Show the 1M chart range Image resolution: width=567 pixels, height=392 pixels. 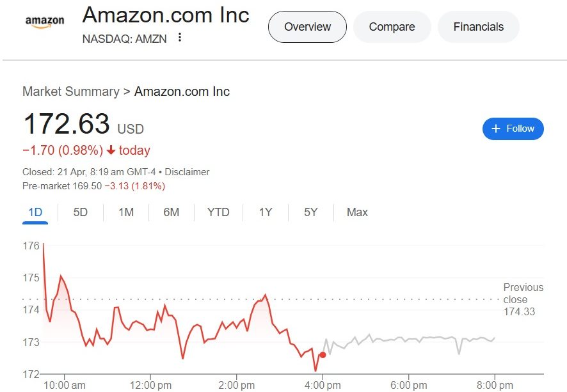point(126,212)
